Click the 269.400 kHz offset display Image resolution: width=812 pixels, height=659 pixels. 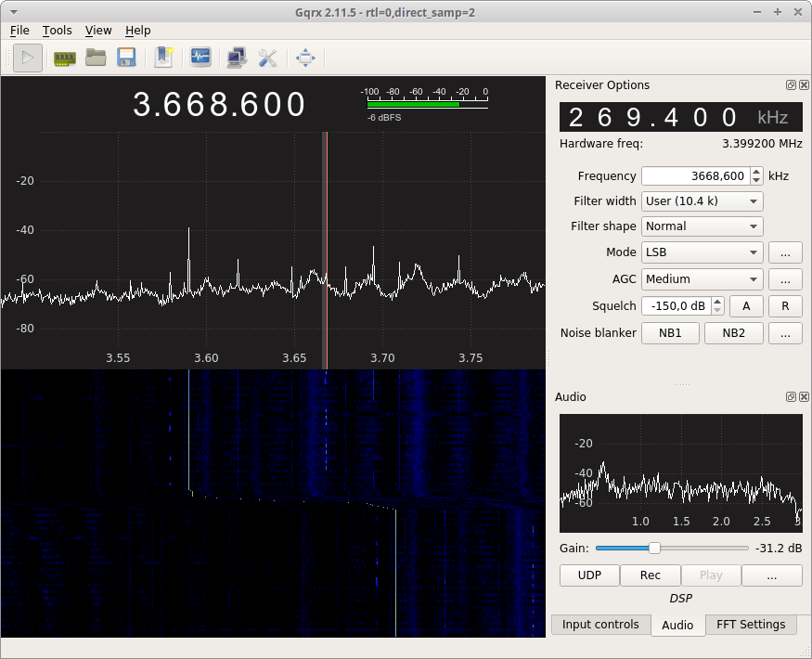click(x=680, y=117)
